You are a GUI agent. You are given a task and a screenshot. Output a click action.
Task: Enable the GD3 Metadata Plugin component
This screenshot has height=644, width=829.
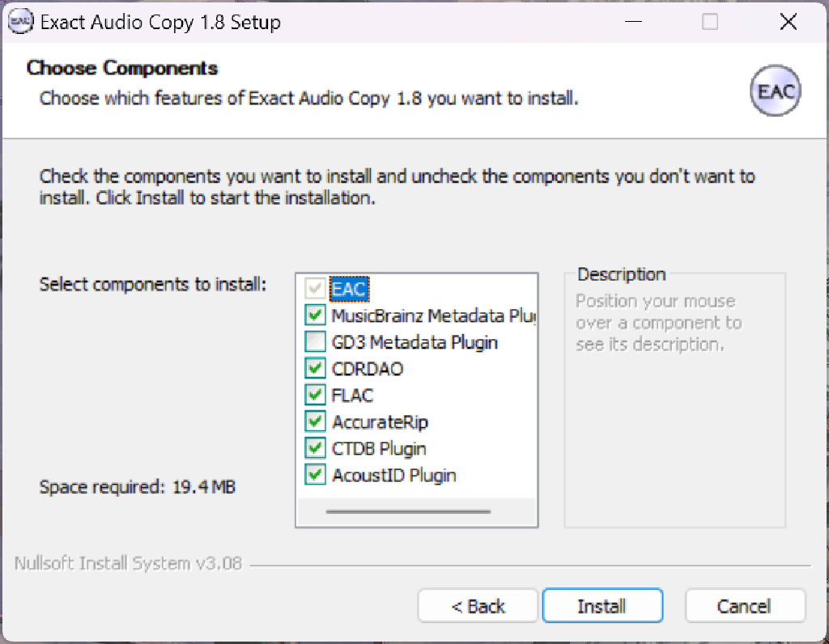[315, 341]
